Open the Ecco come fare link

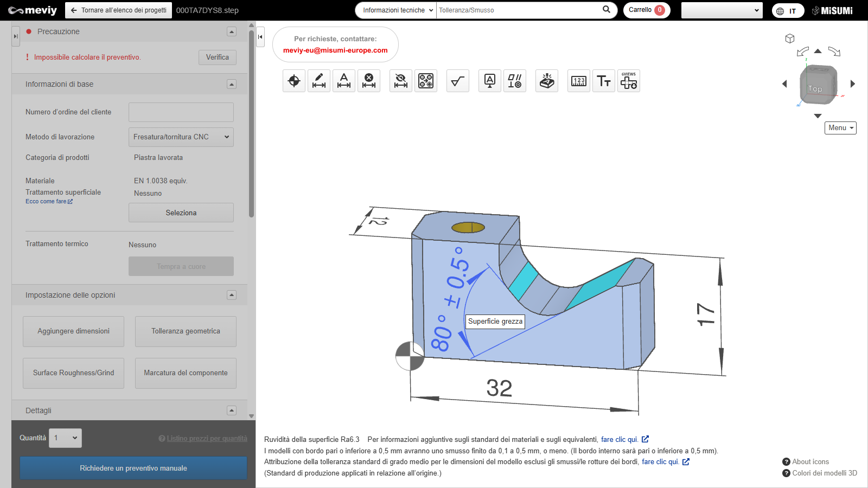click(x=49, y=201)
